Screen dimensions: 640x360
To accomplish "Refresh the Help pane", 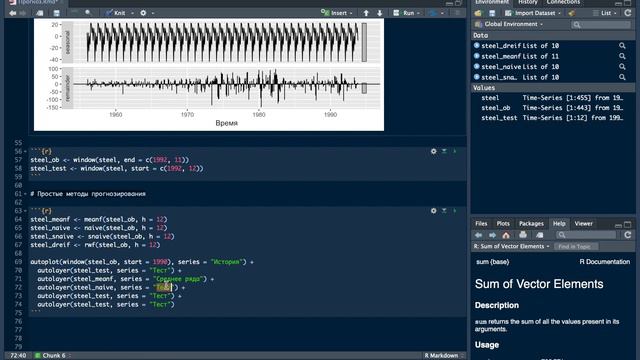I will (x=628, y=235).
